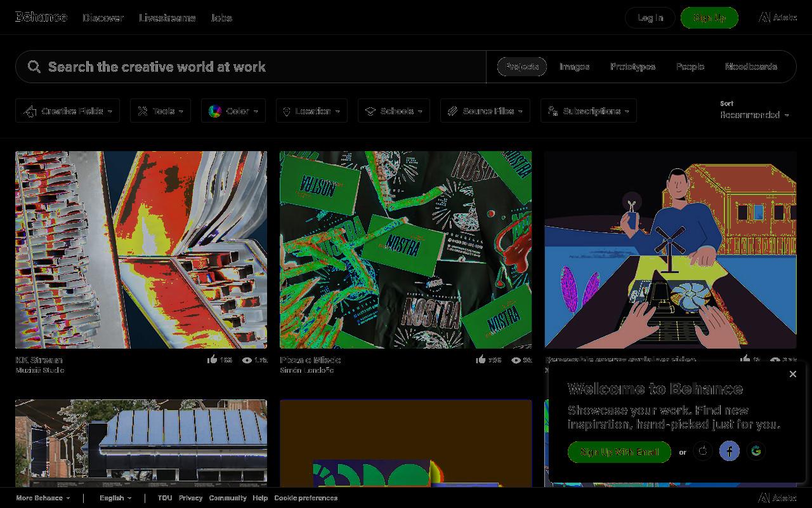This screenshot has height=508, width=812.
Task: Open the Tools filter dropdown
Action: [x=160, y=111]
